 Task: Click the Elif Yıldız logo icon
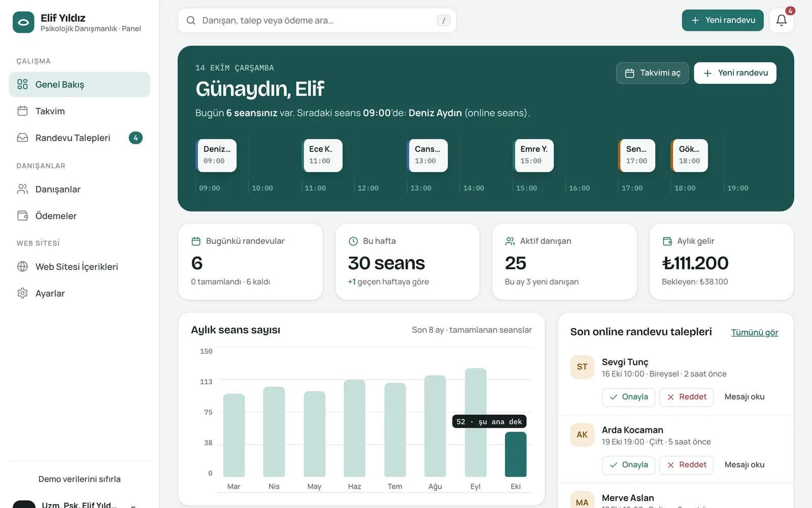23,22
